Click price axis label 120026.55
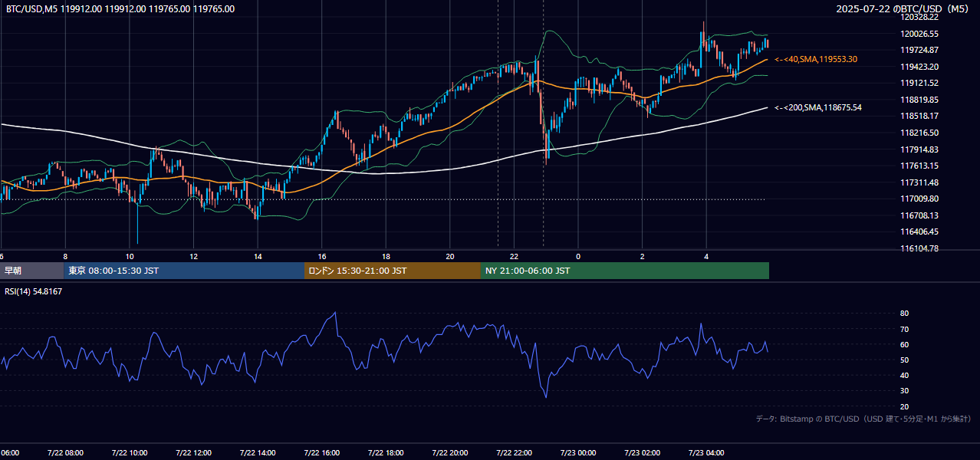The height and width of the screenshot is (460, 980). click(921, 34)
